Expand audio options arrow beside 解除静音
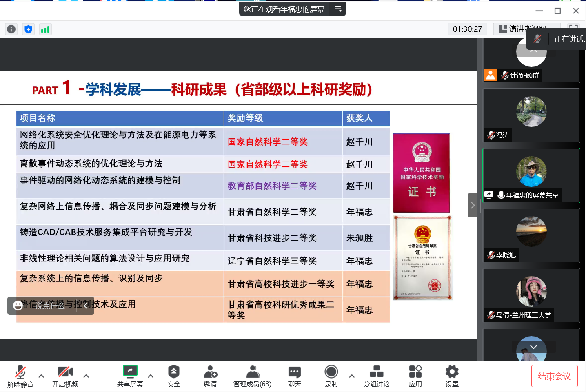 pyautogui.click(x=41, y=376)
